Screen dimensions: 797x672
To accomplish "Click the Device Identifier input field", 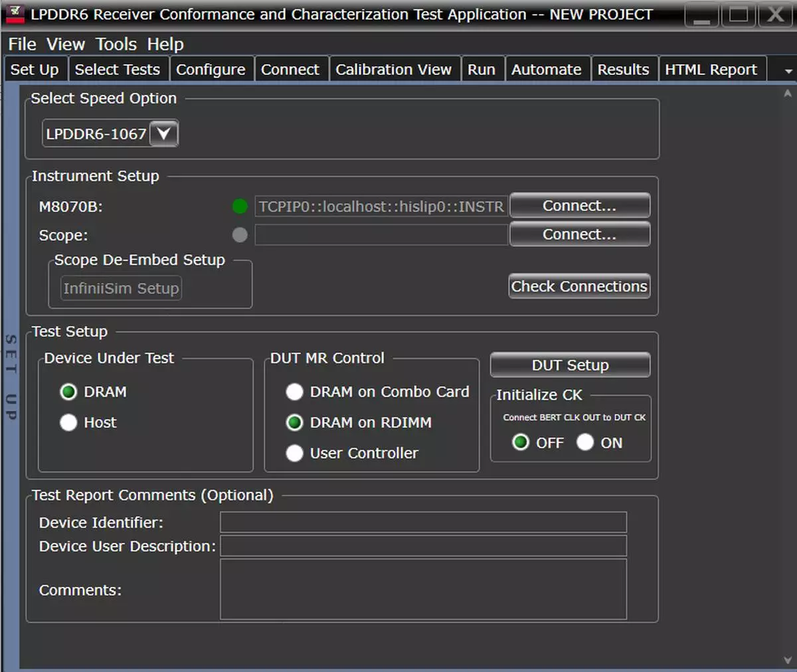I will coord(423,523).
